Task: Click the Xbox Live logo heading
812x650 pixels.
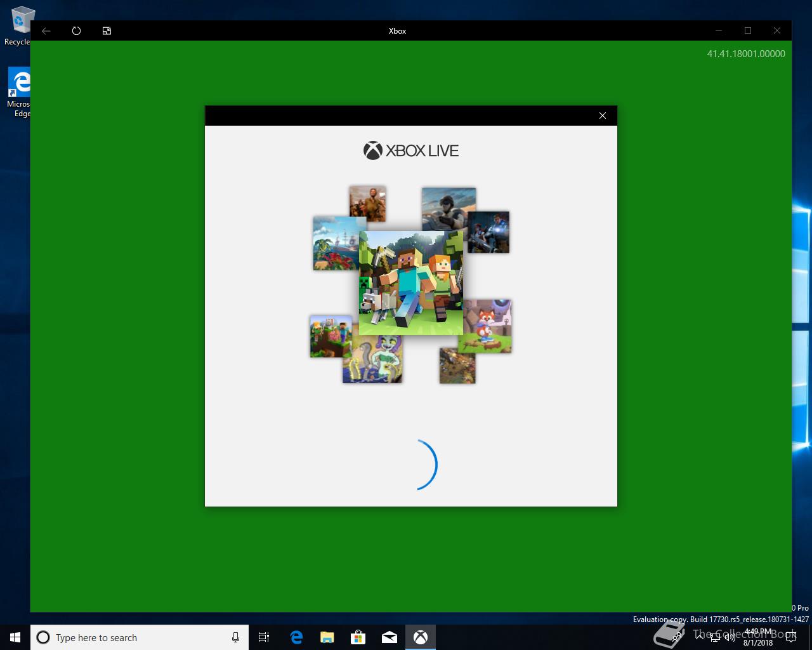Action: coord(411,150)
